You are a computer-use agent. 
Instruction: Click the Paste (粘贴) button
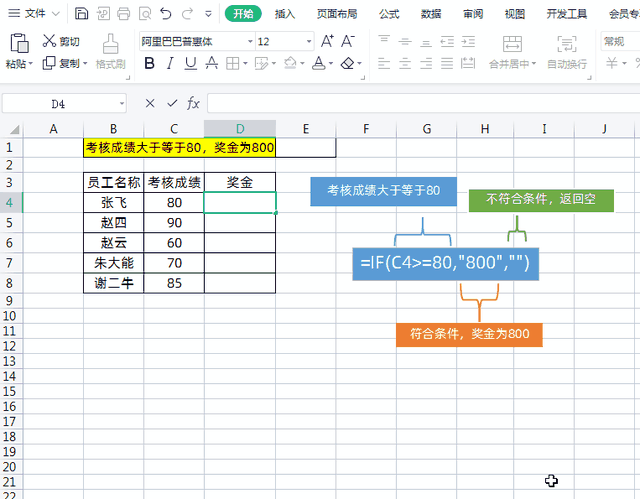click(x=18, y=43)
